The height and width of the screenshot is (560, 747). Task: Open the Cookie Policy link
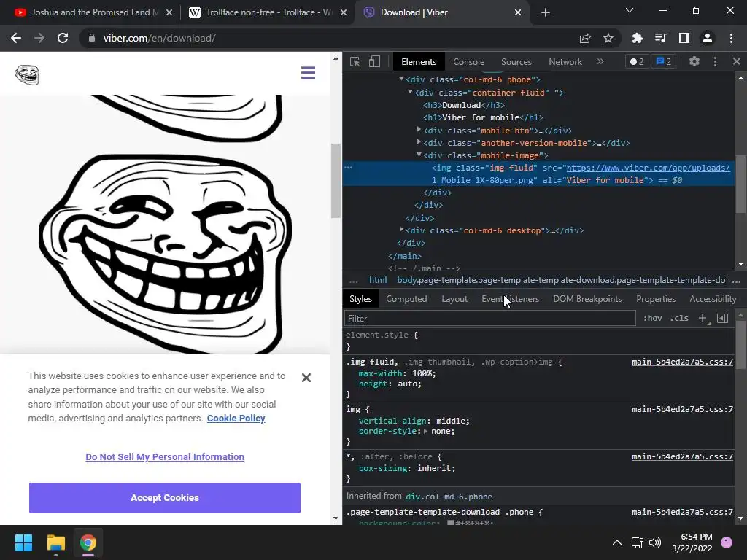point(236,419)
